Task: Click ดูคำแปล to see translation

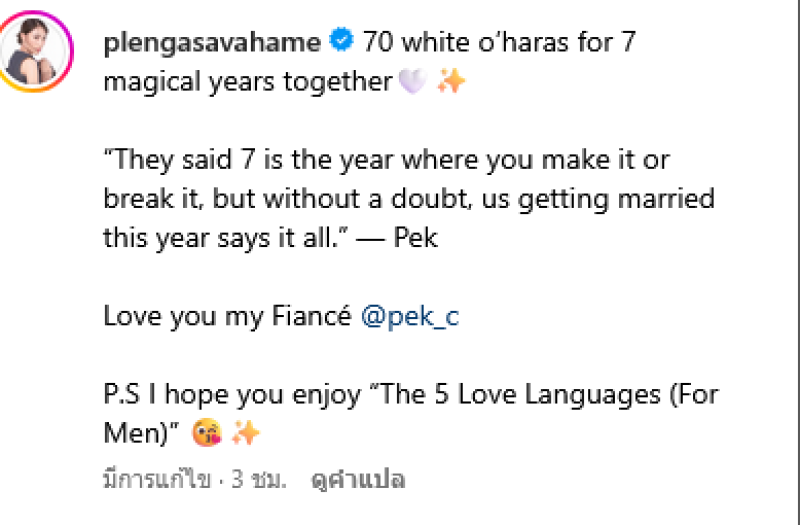Action: pos(356,480)
